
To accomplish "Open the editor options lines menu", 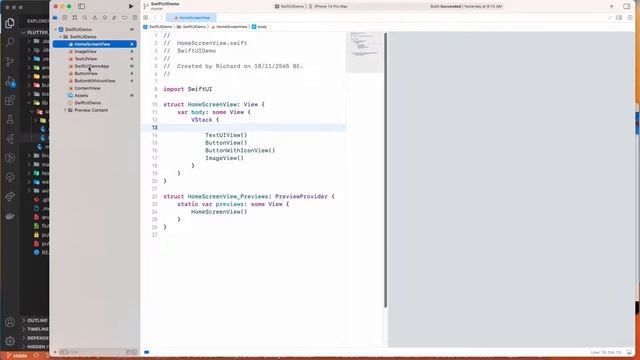I will click(x=630, y=18).
